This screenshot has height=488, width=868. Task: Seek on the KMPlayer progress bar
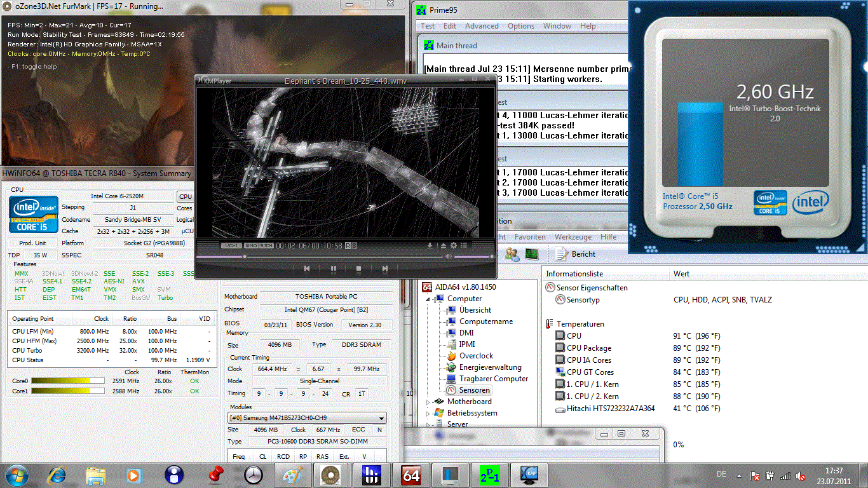pyautogui.click(x=320, y=257)
